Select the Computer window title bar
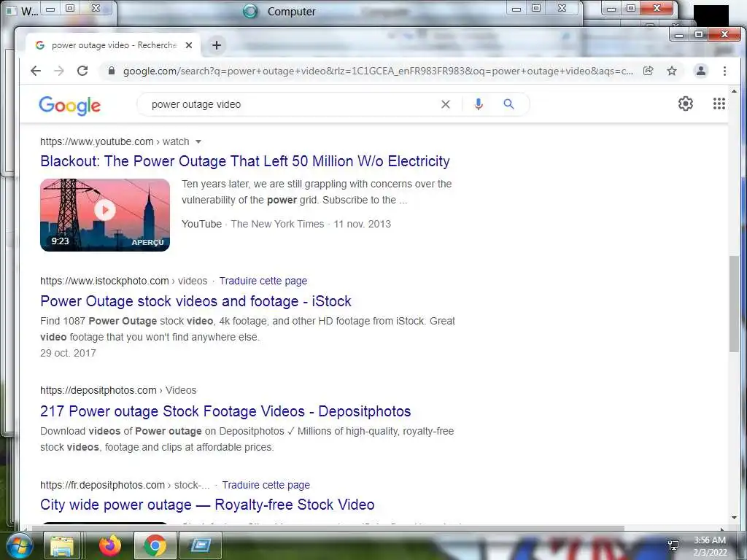This screenshot has height=560, width=747. tap(290, 12)
